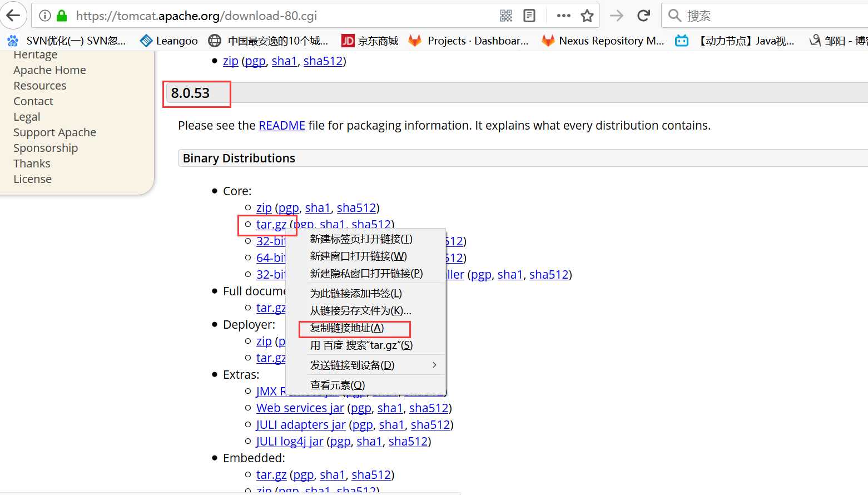
Task: Click sha1 link on Embedded tar.gz row
Action: click(x=333, y=475)
